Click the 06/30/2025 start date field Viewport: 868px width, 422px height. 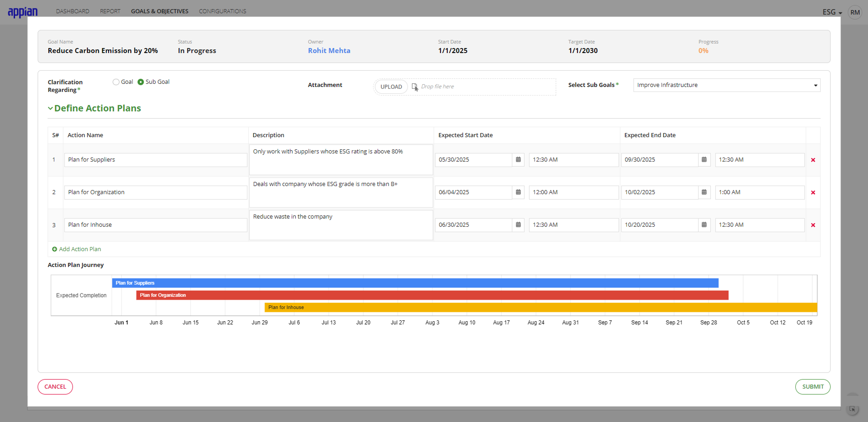pyautogui.click(x=473, y=225)
